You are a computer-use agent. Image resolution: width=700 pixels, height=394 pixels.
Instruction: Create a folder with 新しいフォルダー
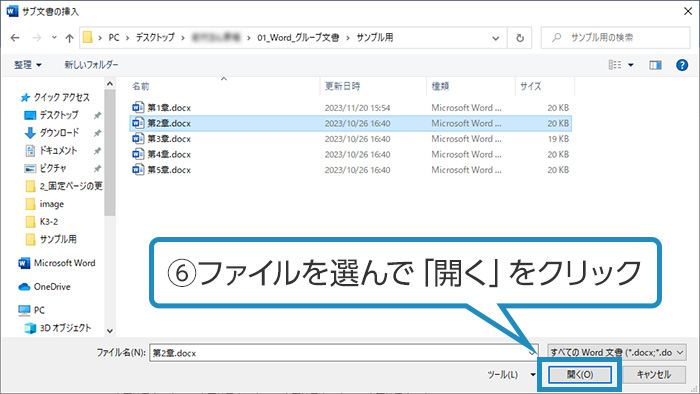[91, 65]
